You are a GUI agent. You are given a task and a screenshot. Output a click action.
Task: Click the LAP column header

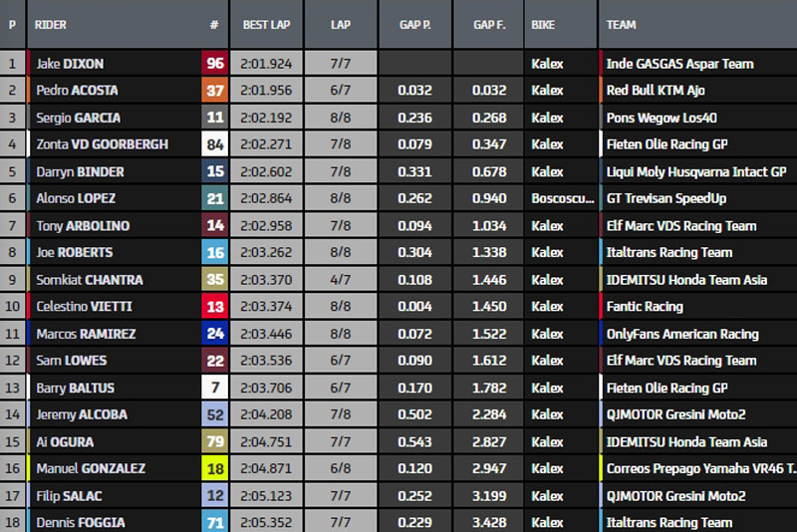[x=341, y=24]
